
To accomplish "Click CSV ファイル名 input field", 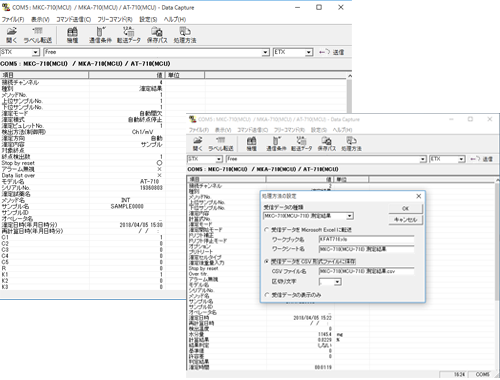I will click(366, 271).
